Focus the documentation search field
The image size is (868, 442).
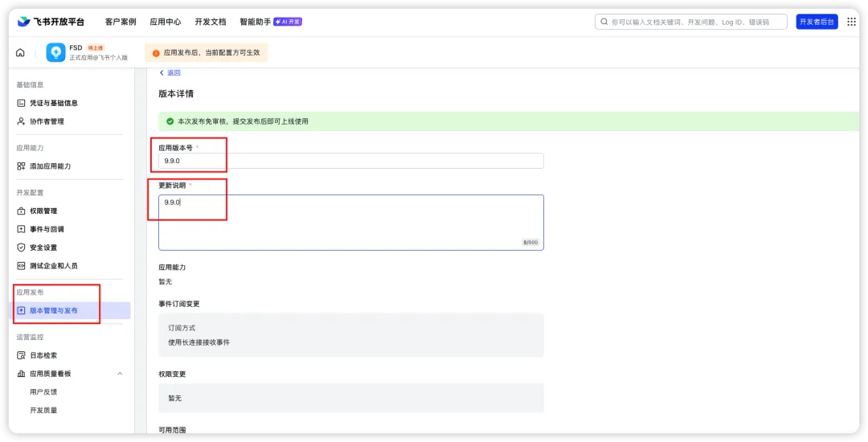tap(691, 22)
